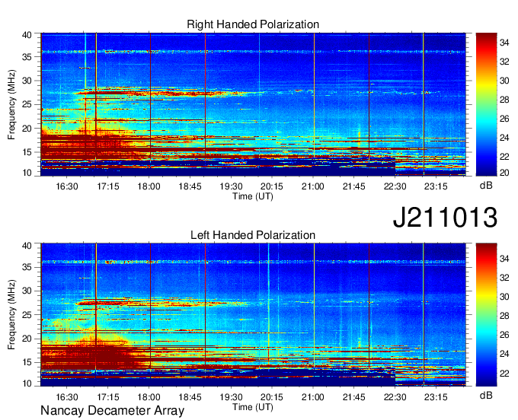
Task: Click the "Frequency (MHz)" label of Right Handed plot
Action: click(12, 104)
